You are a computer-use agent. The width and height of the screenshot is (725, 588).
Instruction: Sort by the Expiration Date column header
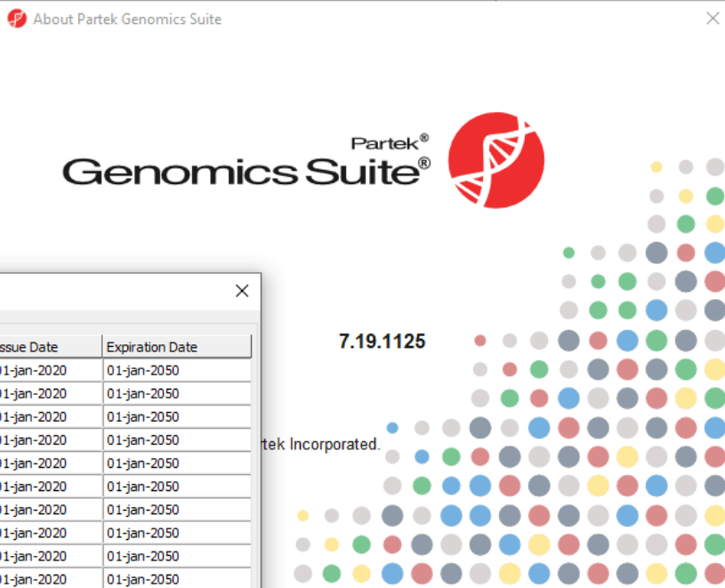coord(177,347)
